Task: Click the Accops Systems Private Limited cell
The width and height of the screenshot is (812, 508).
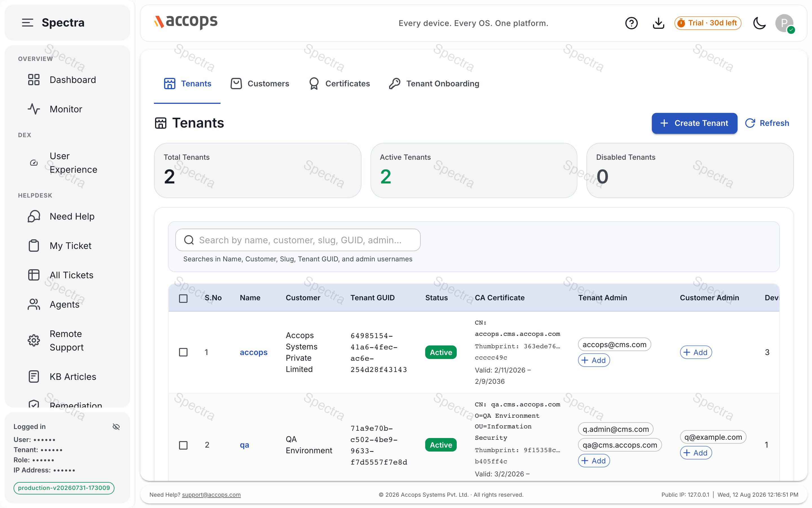Action: pyautogui.click(x=301, y=352)
